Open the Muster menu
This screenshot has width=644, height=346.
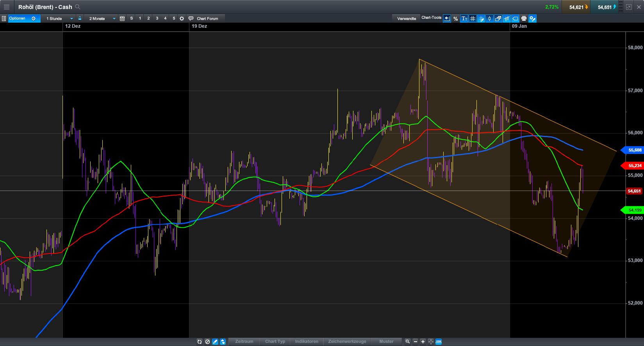[386, 341]
